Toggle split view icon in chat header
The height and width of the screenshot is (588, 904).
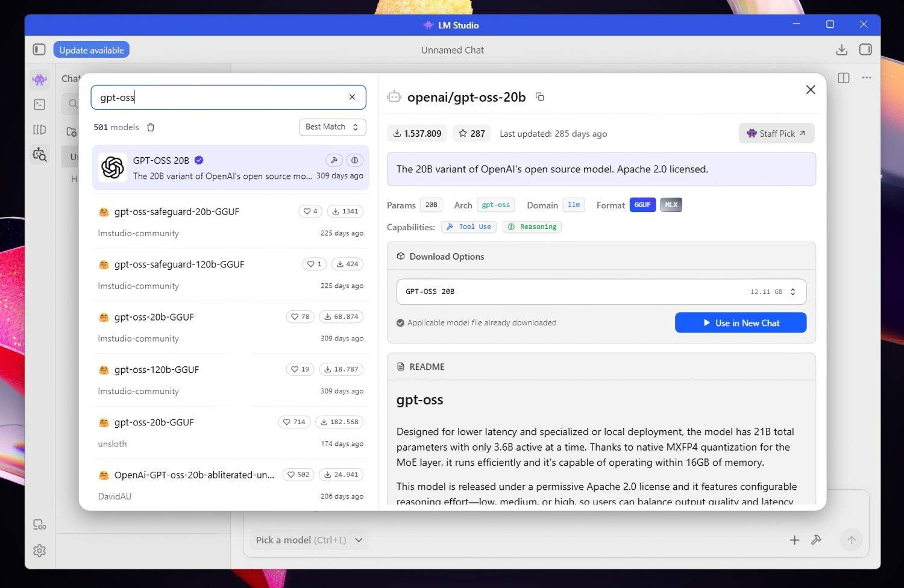844,78
